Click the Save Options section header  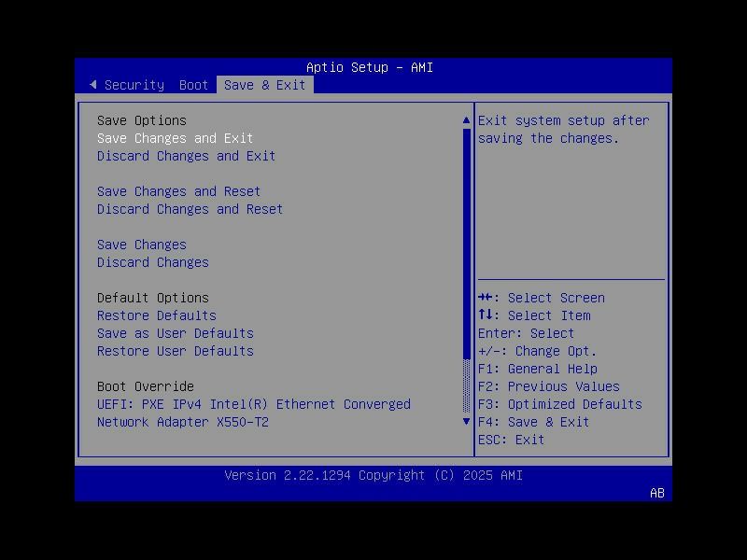click(x=141, y=120)
